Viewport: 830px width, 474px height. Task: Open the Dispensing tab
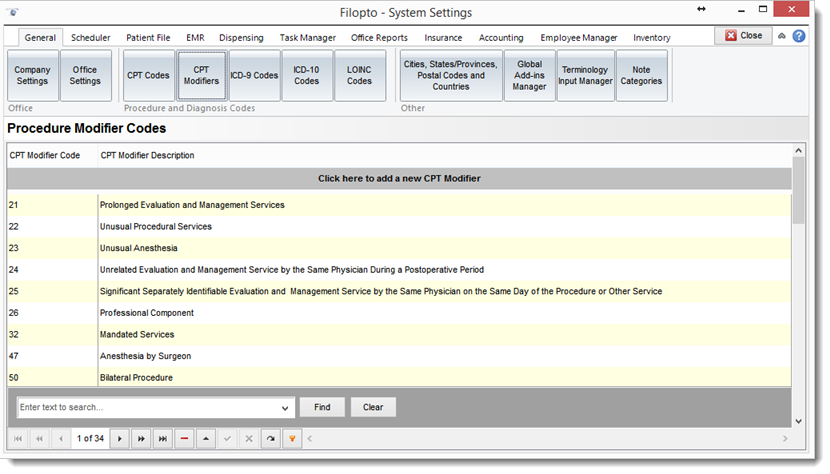241,38
